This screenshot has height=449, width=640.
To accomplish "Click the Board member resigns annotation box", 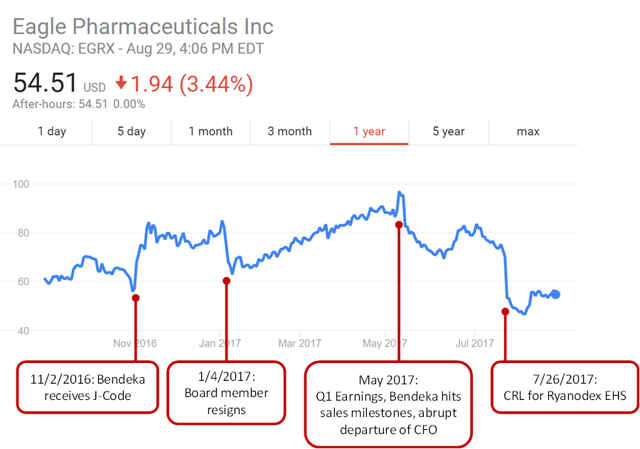I will (x=226, y=393).
